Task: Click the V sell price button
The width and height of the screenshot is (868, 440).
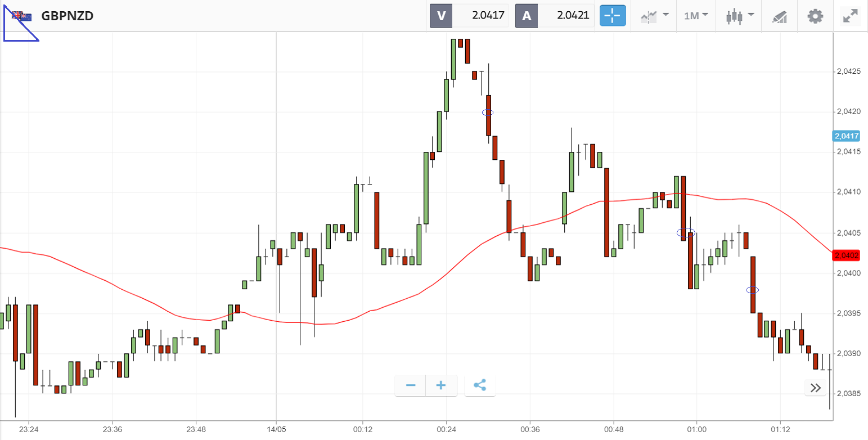Action: (x=441, y=16)
